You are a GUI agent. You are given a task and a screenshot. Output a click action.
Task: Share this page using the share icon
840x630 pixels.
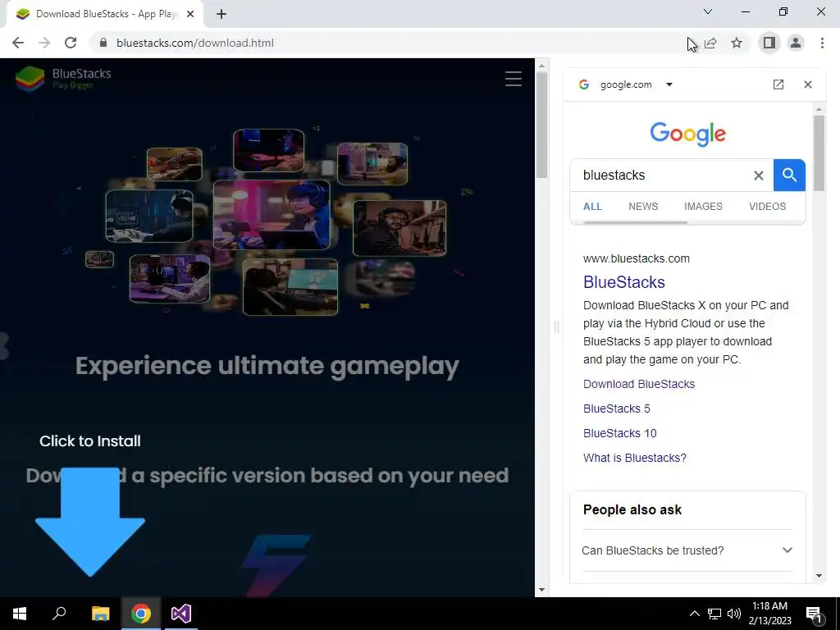pyautogui.click(x=711, y=43)
